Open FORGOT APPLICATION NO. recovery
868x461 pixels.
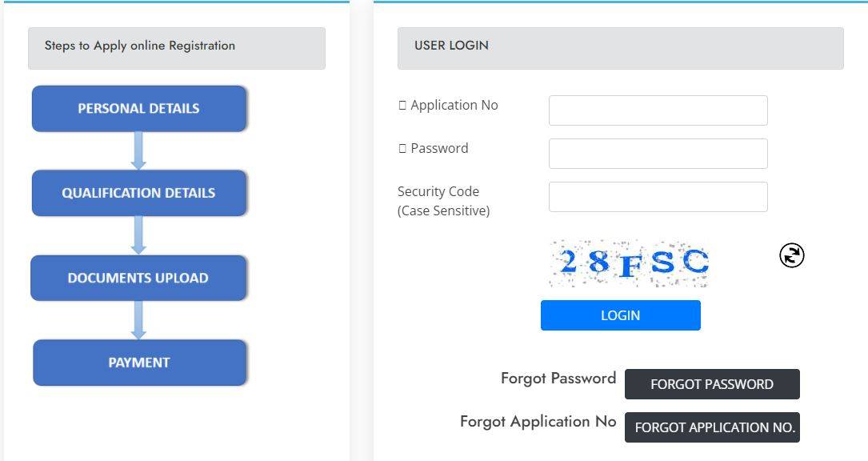point(711,427)
